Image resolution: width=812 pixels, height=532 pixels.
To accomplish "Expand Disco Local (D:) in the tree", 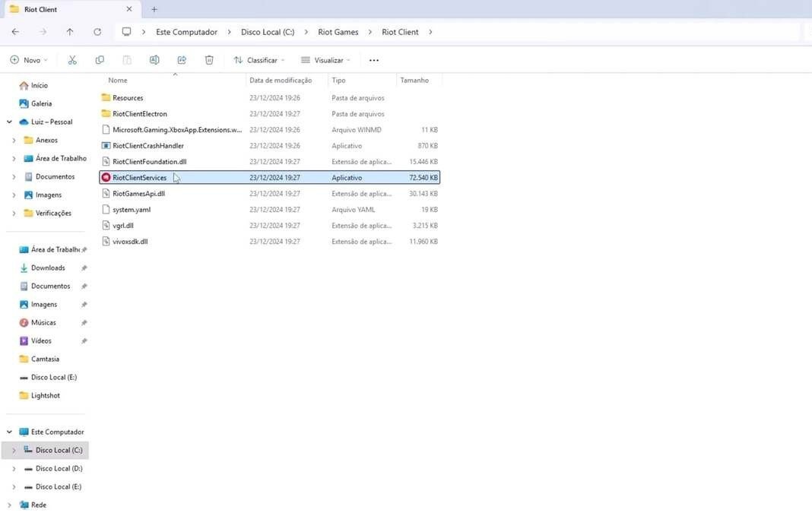I will [14, 468].
